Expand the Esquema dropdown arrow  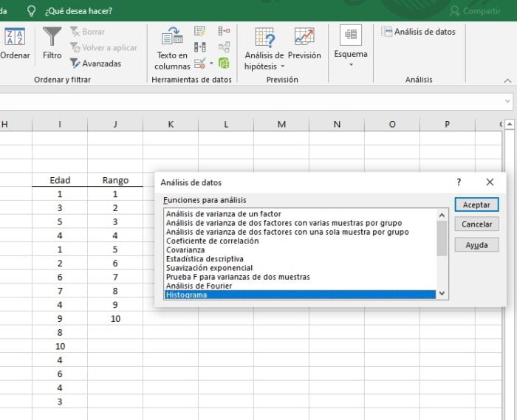351,64
